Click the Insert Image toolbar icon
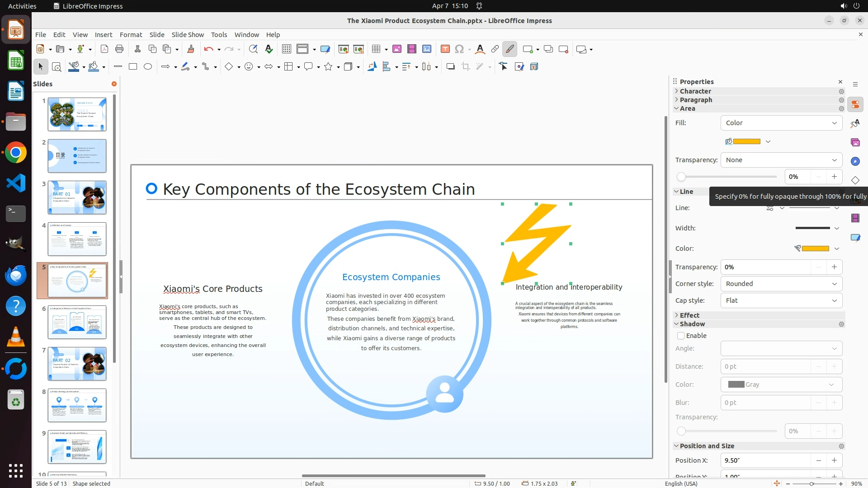This screenshot has height=488, width=868. pos(396,49)
